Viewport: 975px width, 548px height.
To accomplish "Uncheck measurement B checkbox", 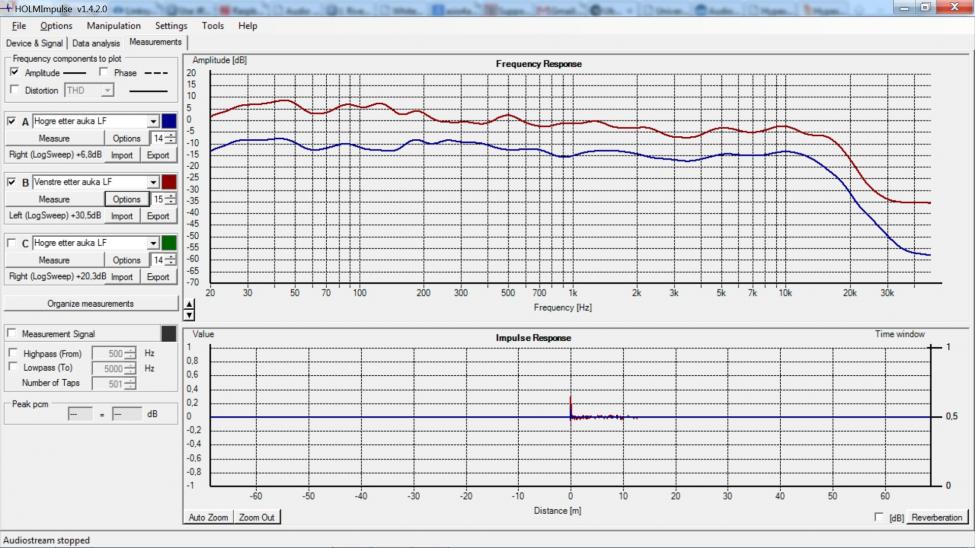I will [12, 182].
